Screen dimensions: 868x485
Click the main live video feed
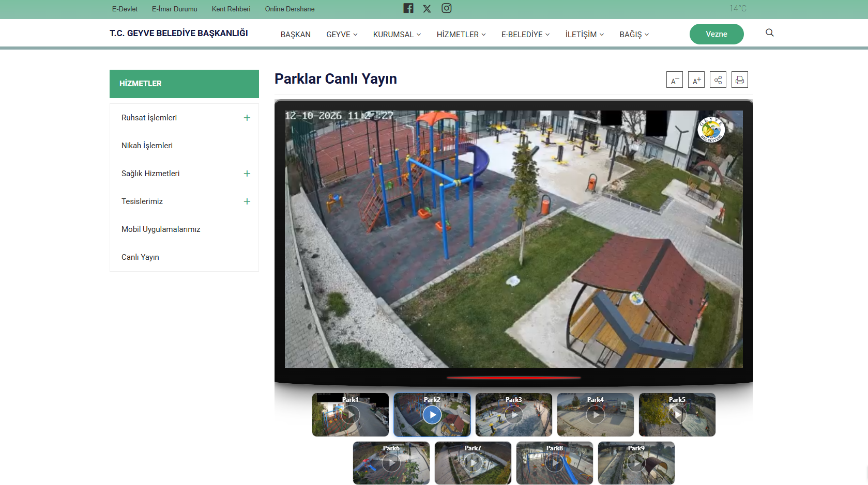[x=514, y=239]
